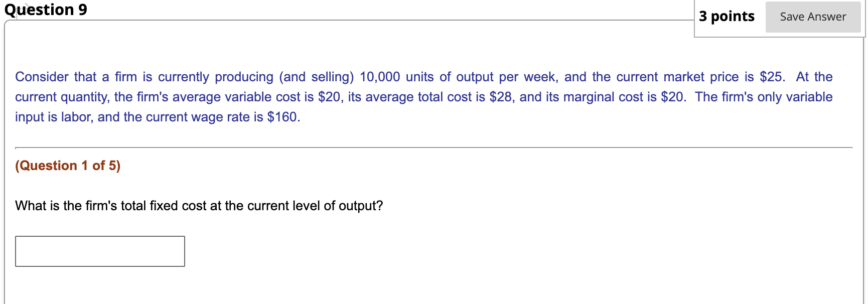Select the 3 points label
Viewport: 868px width, 304px height.
(x=726, y=17)
